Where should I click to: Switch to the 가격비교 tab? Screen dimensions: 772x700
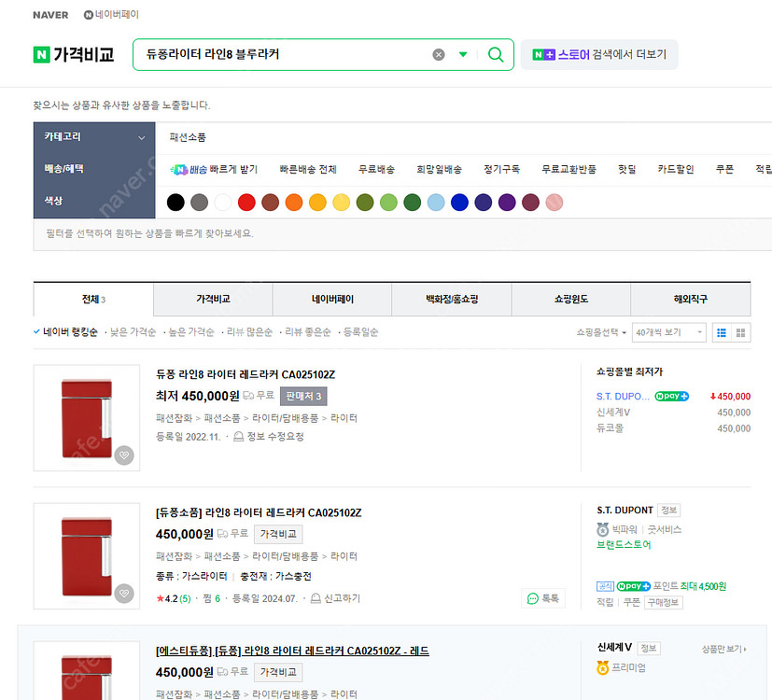[x=213, y=300]
